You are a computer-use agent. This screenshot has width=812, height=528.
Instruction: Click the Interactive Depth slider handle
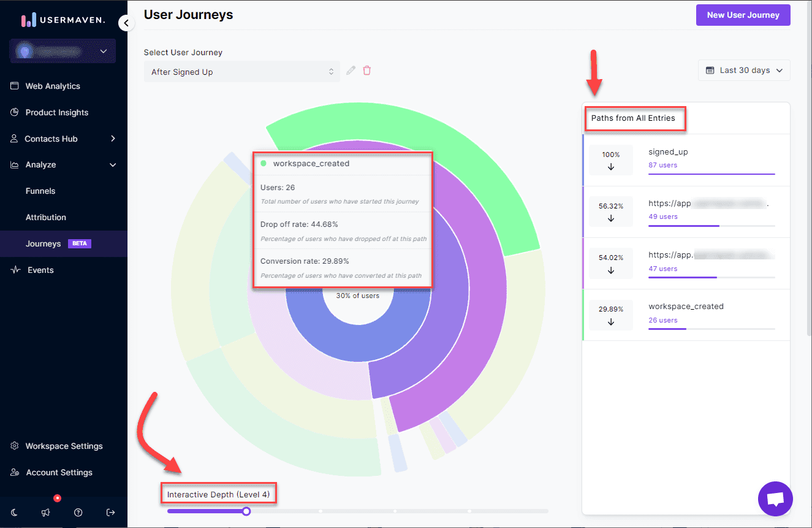246,511
